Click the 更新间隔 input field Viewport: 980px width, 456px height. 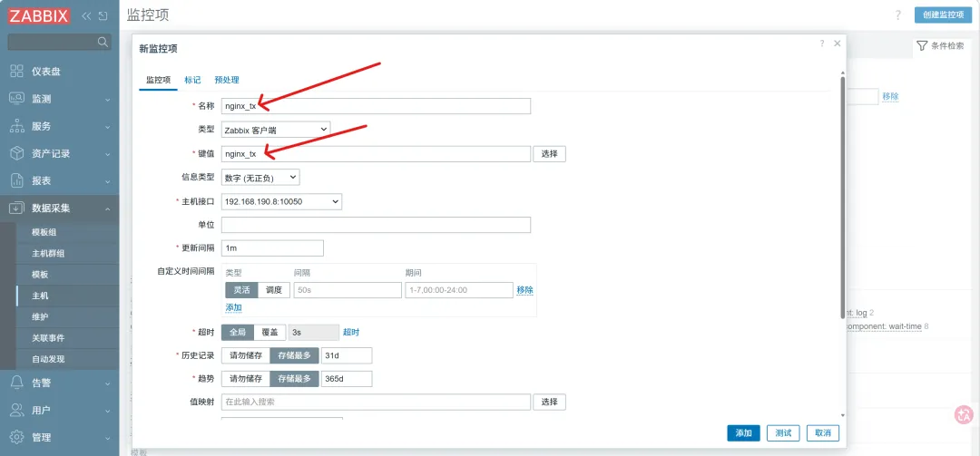(x=272, y=248)
